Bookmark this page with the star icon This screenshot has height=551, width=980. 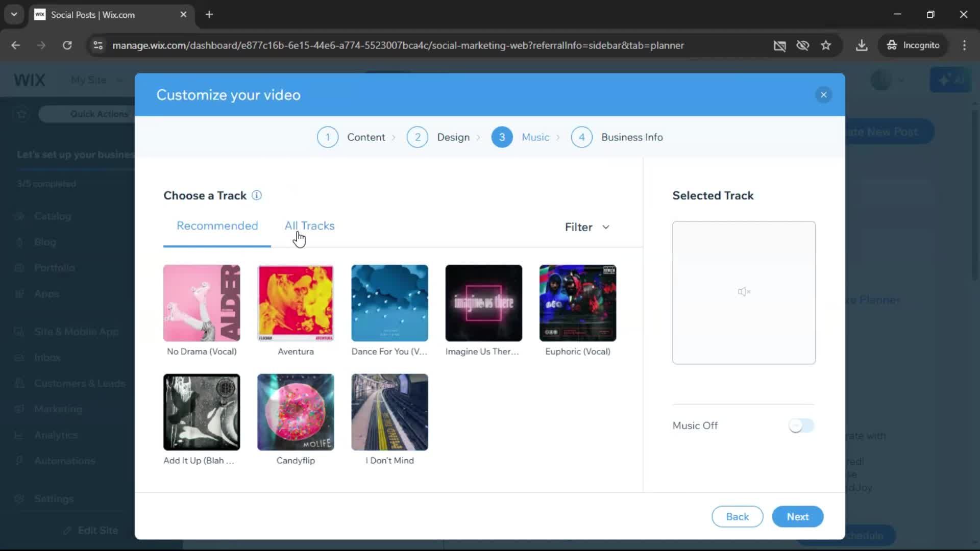click(826, 45)
